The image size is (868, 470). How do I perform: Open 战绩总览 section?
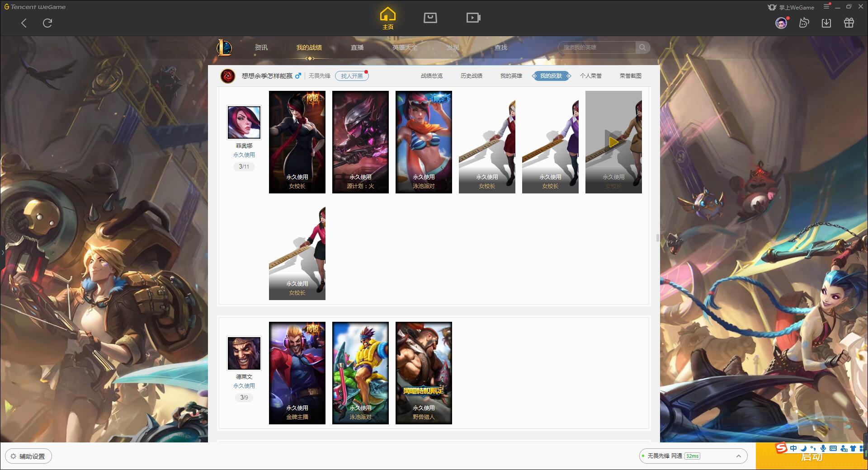(432, 76)
